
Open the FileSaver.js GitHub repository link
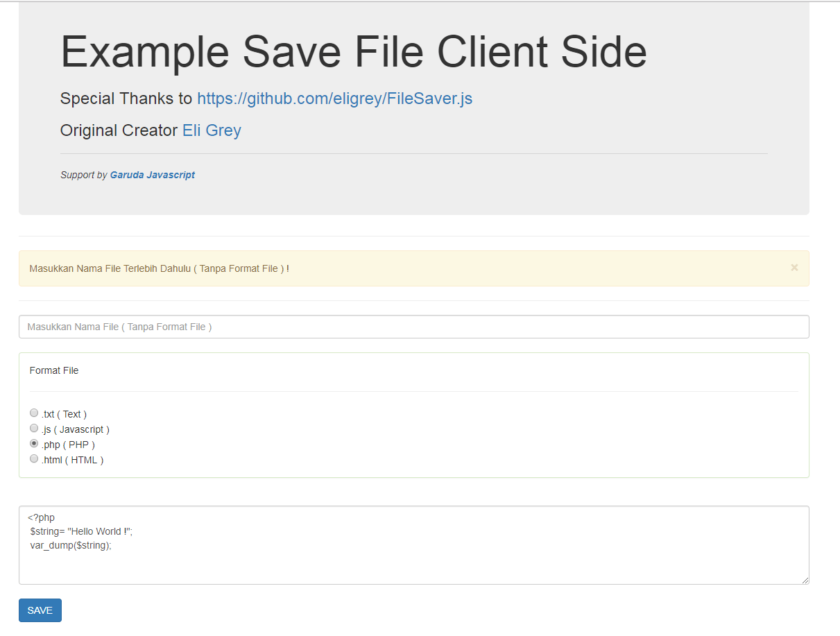[335, 98]
